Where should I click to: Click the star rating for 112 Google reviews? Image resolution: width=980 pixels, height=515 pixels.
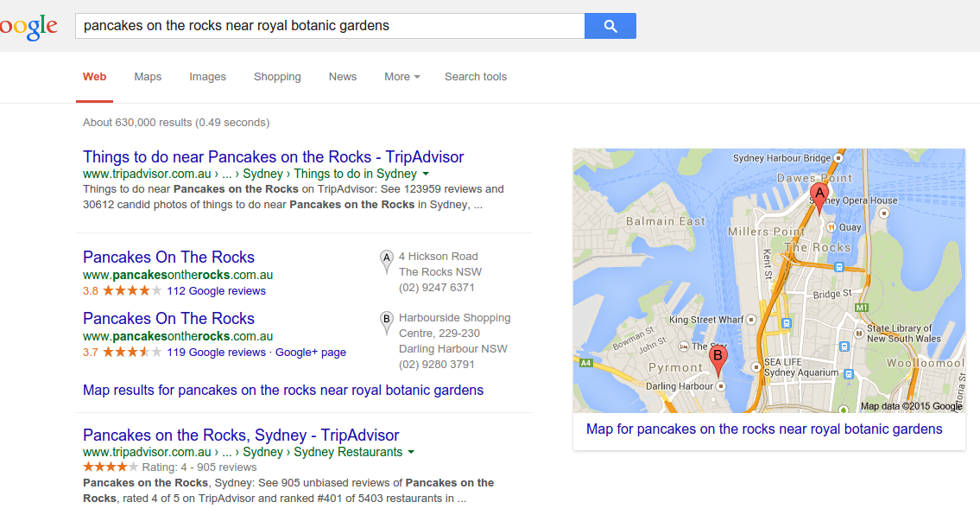coord(132,290)
